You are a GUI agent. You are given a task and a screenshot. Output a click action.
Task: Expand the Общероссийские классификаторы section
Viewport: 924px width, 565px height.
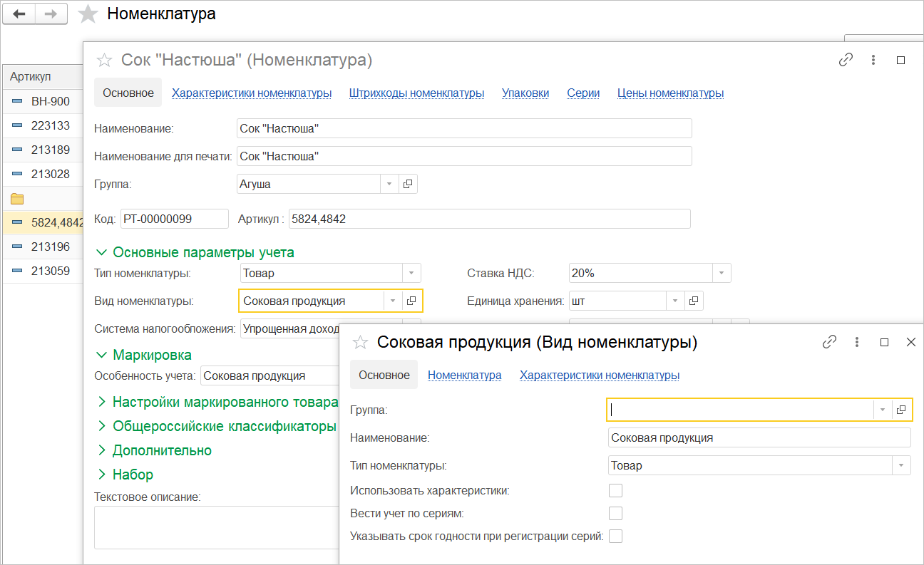click(102, 426)
